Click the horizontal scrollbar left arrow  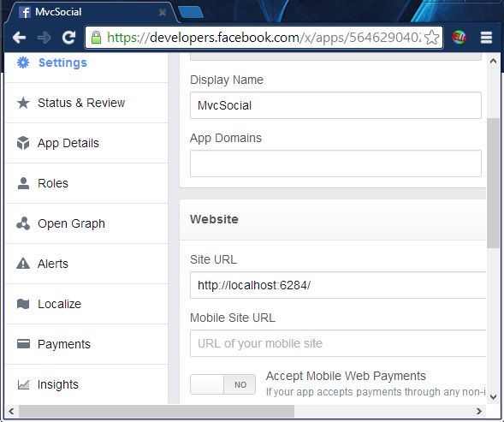tap(11, 411)
